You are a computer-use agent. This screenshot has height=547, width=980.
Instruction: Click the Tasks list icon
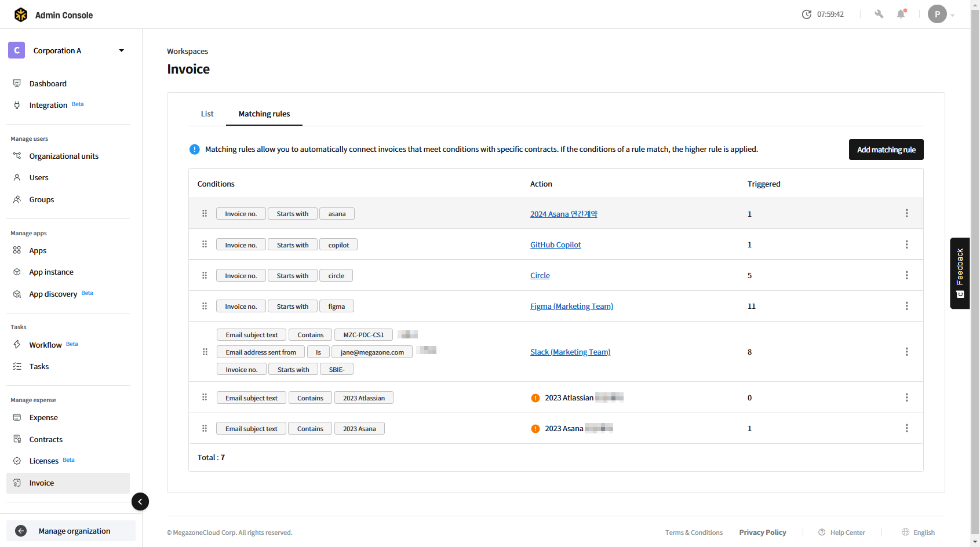17,366
